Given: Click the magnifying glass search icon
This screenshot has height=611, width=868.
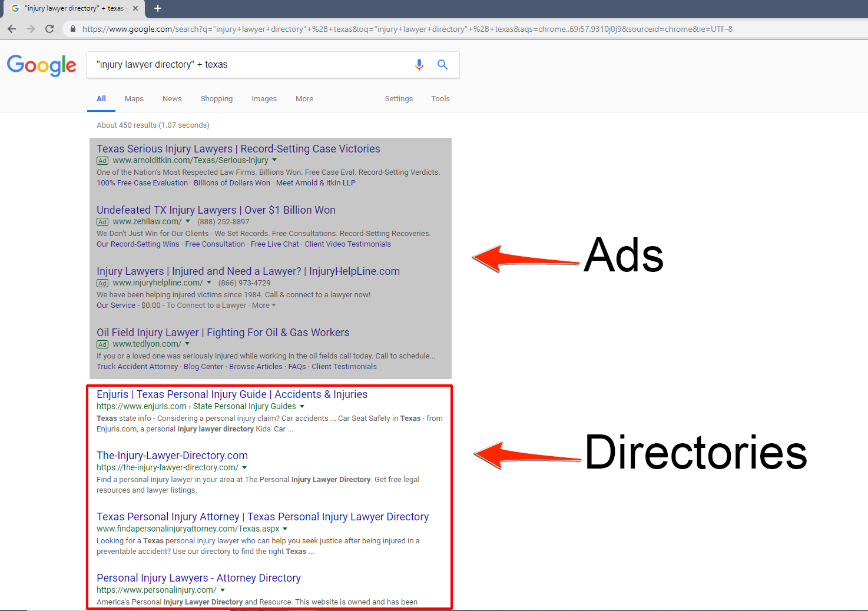Looking at the screenshot, I should (x=442, y=65).
